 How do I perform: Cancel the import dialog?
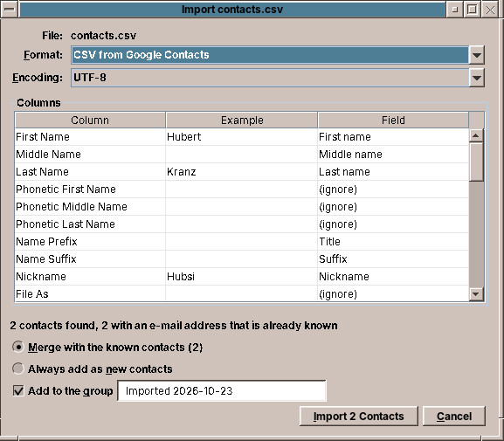click(454, 417)
